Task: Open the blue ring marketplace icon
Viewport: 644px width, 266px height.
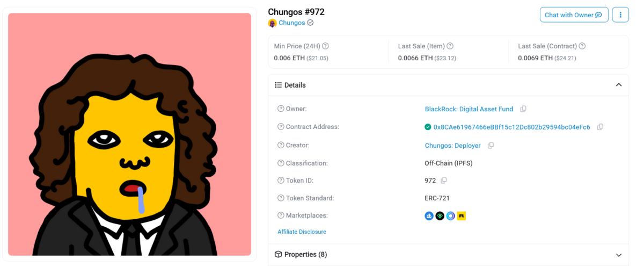Action: (450, 216)
